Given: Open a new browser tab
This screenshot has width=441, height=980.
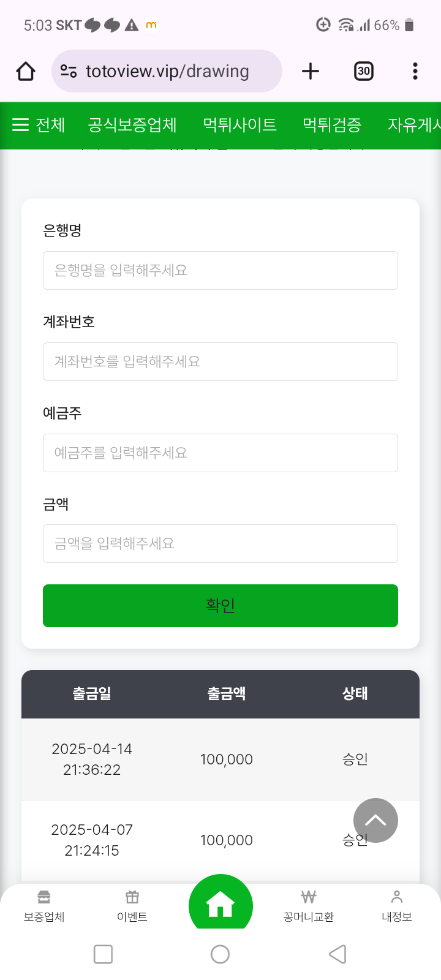Looking at the screenshot, I should [311, 72].
